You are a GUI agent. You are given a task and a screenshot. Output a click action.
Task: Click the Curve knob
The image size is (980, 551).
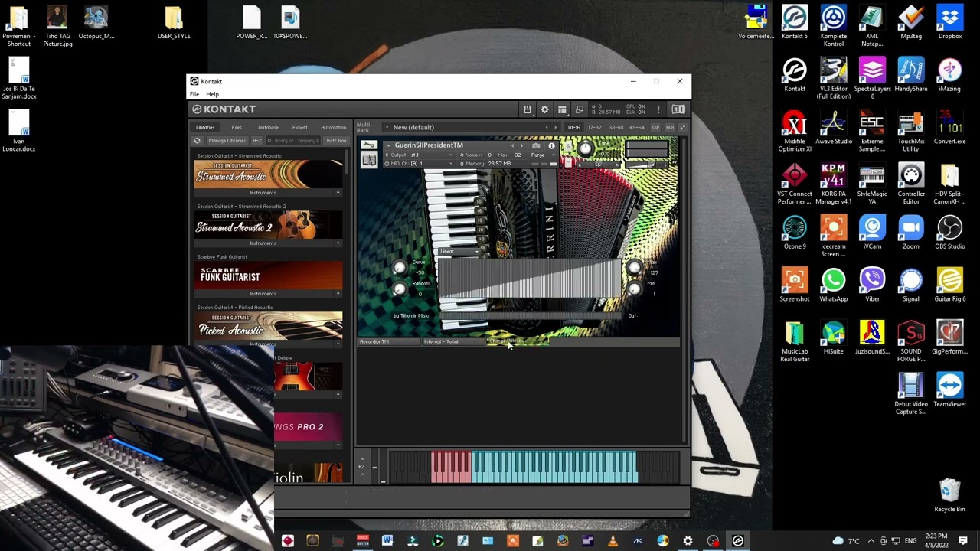[399, 267]
